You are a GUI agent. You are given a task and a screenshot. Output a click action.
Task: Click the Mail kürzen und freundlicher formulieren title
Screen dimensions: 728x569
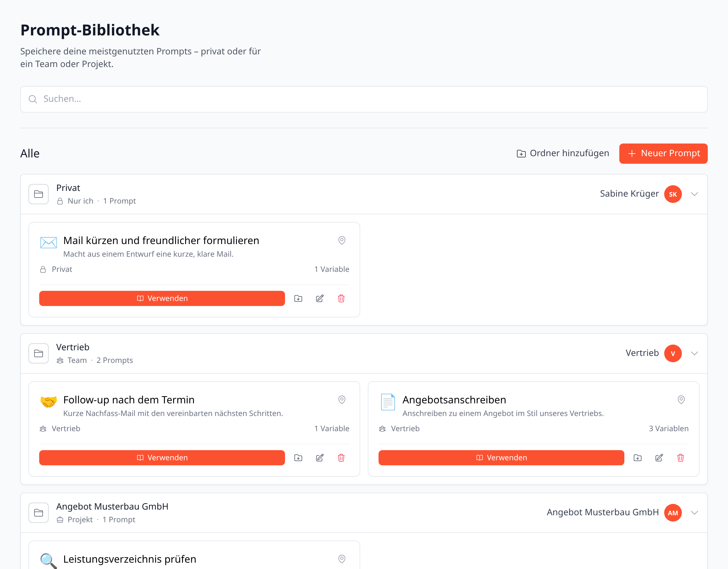point(161,241)
